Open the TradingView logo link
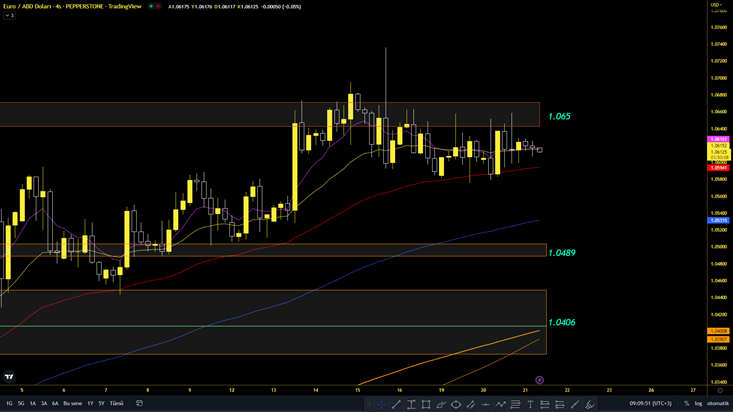 (x=9, y=376)
